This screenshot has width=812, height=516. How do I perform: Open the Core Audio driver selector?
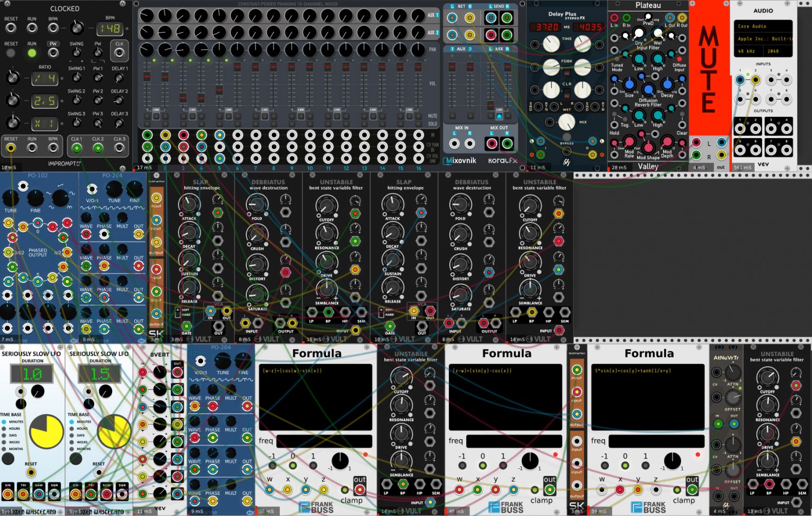click(x=763, y=26)
